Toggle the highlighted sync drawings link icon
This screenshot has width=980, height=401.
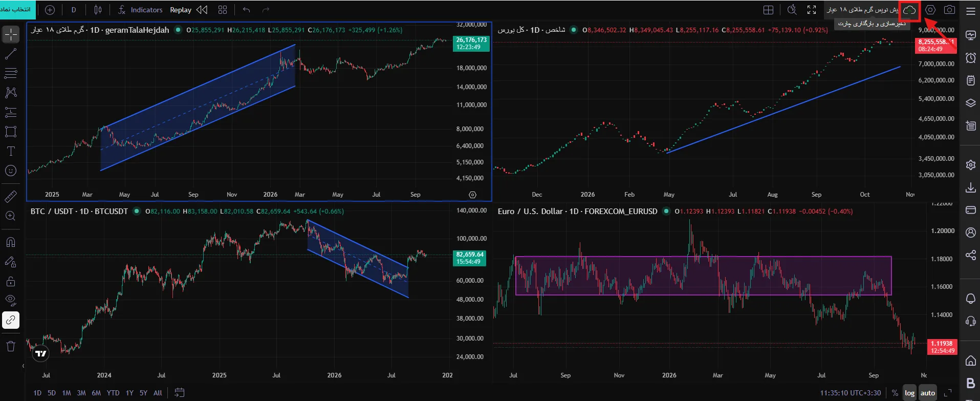point(11,320)
